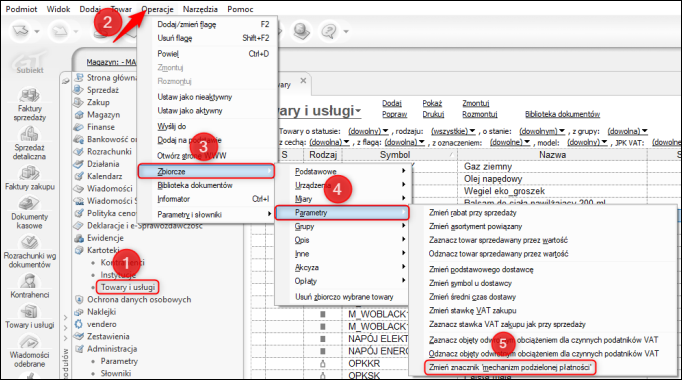Click the help question mark toolbar icon
This screenshot has width=682, height=380.
tap(329, 31)
